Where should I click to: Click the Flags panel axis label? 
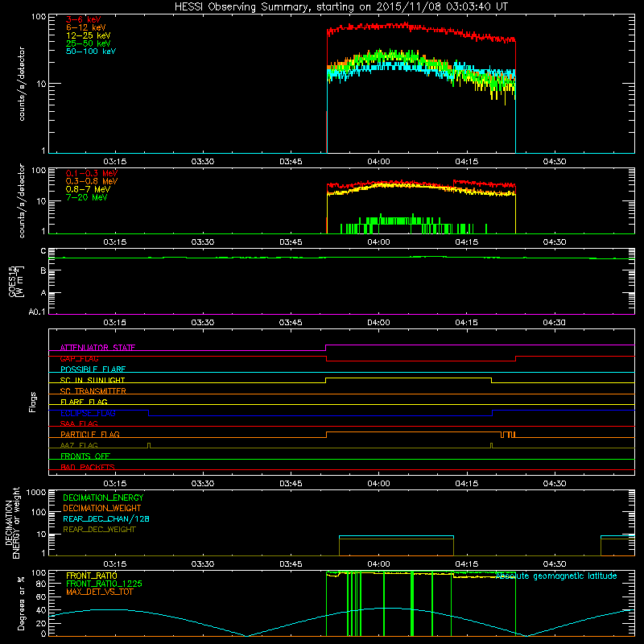click(x=33, y=402)
